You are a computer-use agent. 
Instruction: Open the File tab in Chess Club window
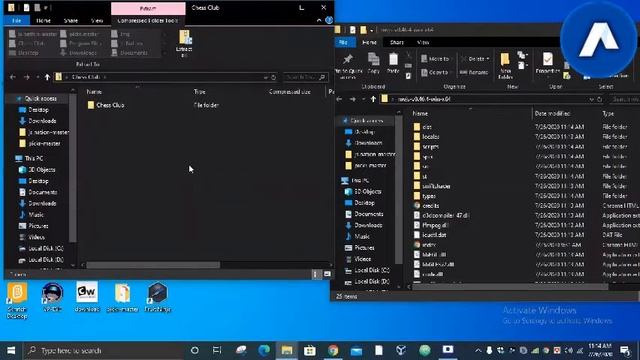coord(17,20)
